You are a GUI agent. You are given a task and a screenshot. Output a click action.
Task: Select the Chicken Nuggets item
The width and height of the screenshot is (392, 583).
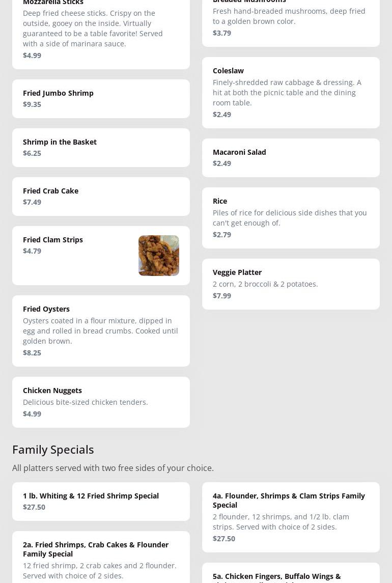[x=101, y=402]
